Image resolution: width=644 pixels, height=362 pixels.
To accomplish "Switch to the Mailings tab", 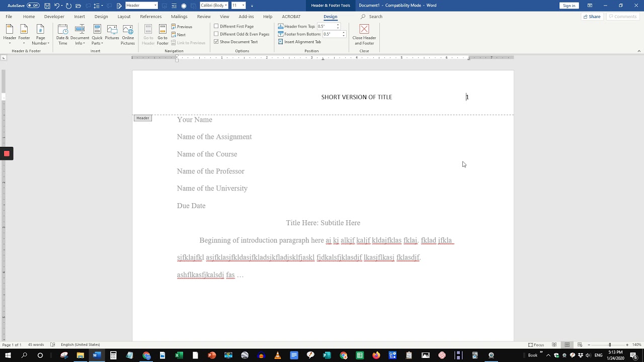I will 179,17.
